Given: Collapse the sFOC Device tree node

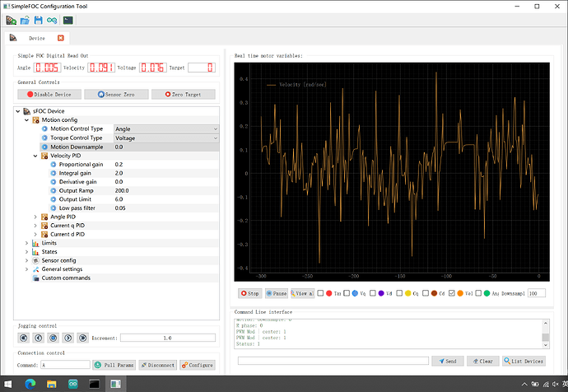Looking at the screenshot, I should pyautogui.click(x=18, y=111).
